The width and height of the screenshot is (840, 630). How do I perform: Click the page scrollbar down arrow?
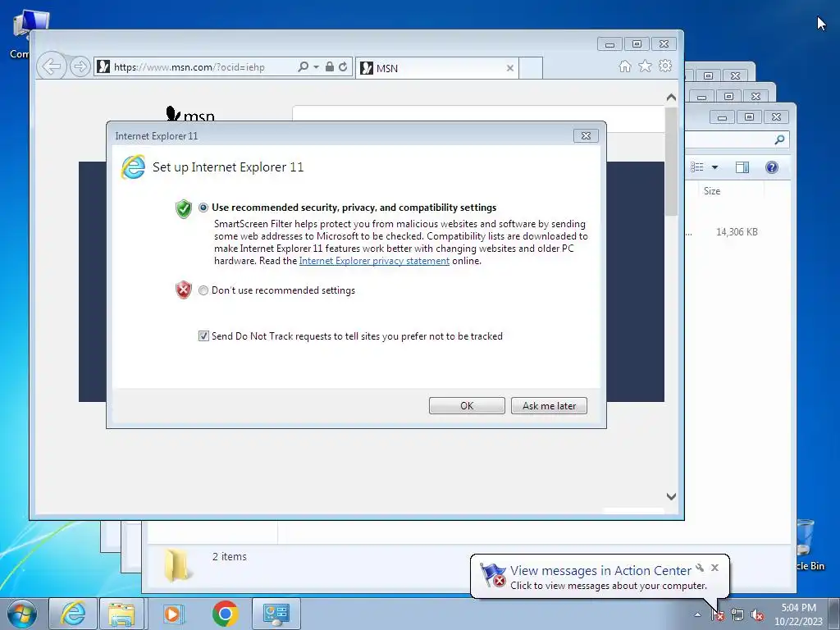671,496
